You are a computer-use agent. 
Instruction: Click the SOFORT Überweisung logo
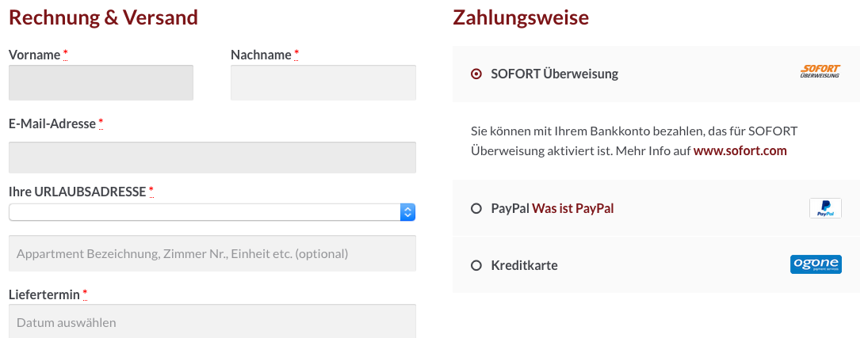(x=820, y=70)
